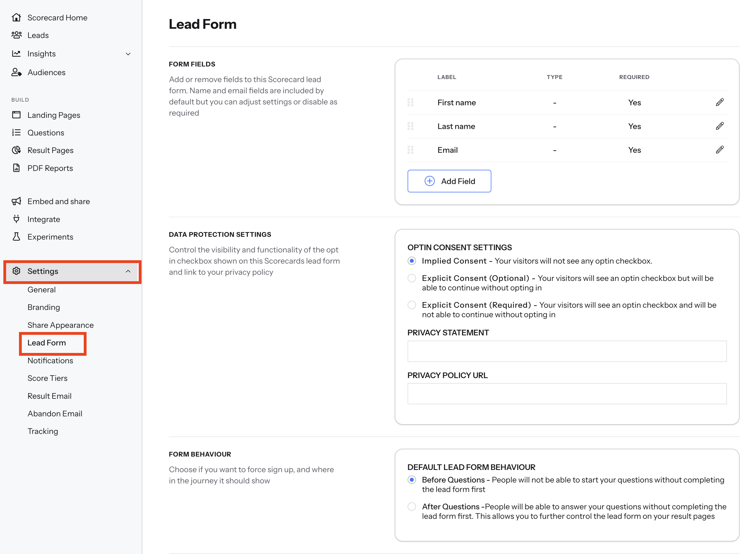Image resolution: width=756 pixels, height=554 pixels.
Task: Click the plus circle icon in Add Field
Action: click(x=429, y=181)
